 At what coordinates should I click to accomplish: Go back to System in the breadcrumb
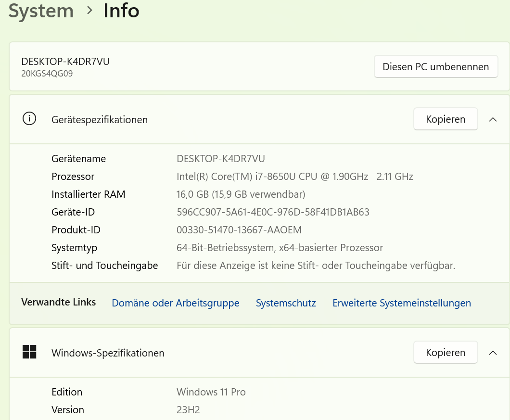tap(41, 11)
